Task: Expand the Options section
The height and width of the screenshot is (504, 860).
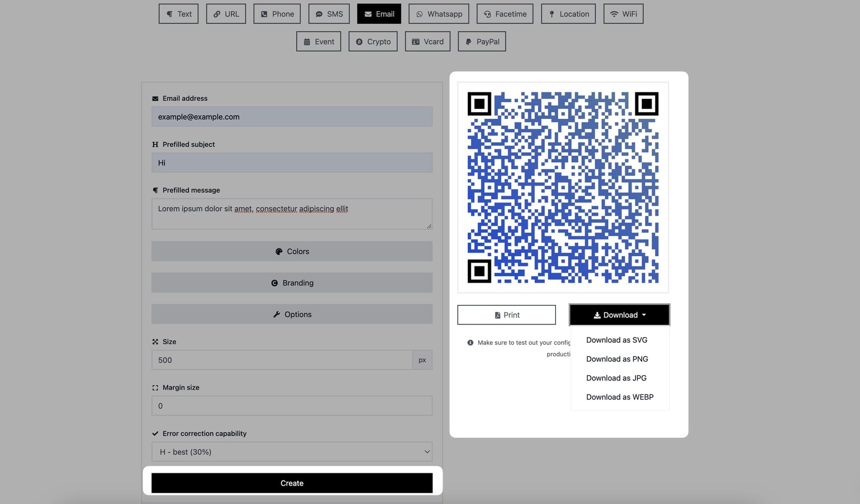Action: 292,314
